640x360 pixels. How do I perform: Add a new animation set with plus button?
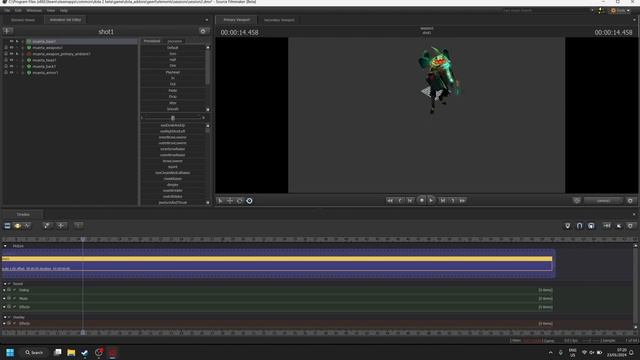click(x=8, y=31)
